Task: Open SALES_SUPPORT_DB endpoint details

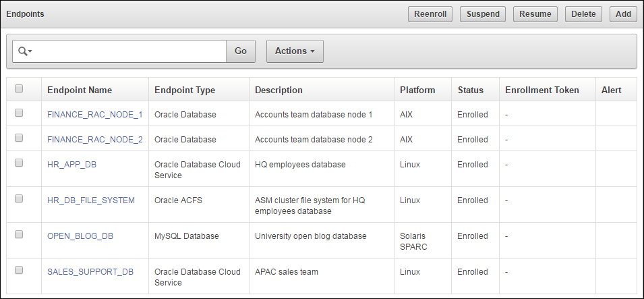Action: [90, 272]
